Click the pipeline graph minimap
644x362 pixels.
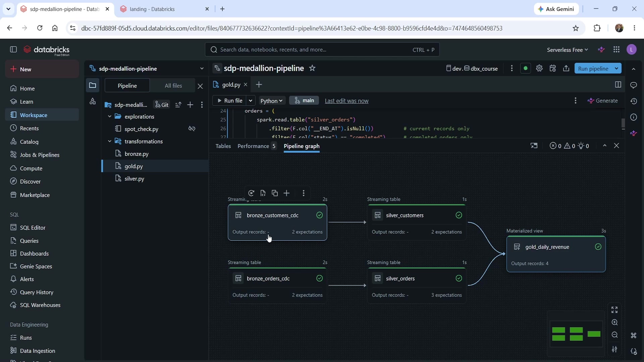pyautogui.click(x=576, y=334)
